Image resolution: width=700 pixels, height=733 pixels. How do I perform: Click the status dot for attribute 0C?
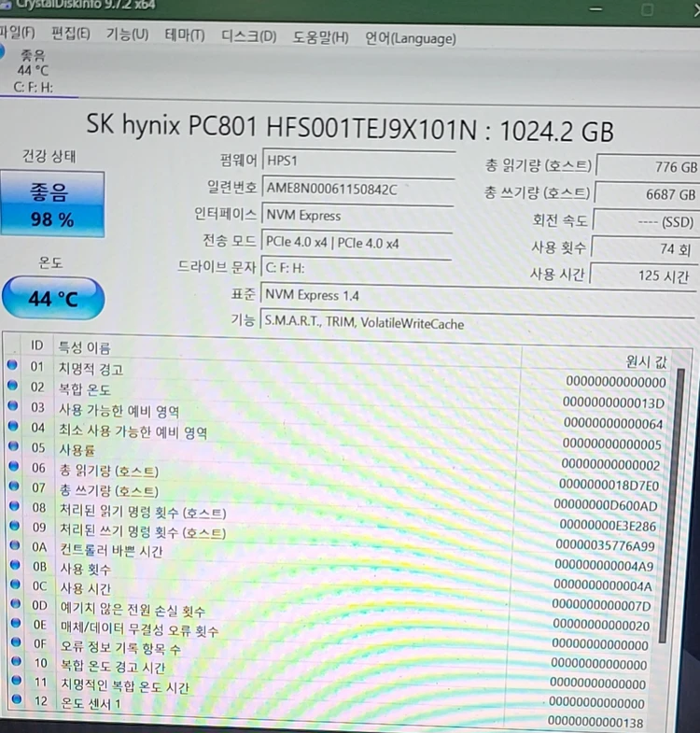point(16,584)
